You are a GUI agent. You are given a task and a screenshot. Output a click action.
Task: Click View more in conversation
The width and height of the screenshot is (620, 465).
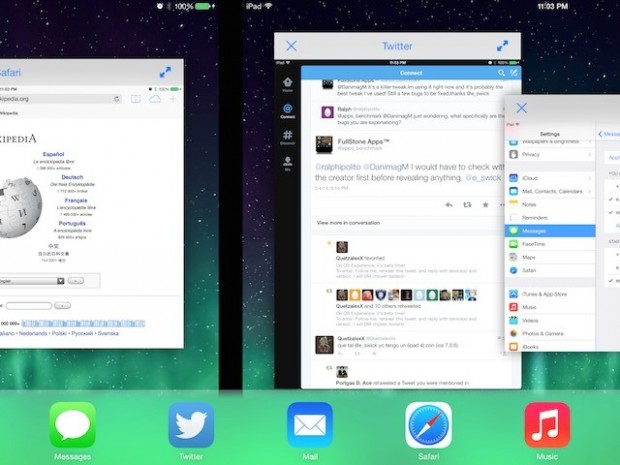tap(350, 222)
